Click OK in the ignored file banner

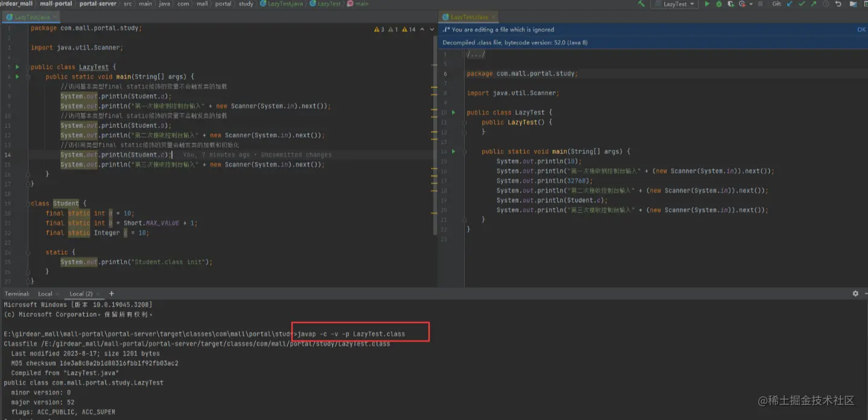point(861,30)
